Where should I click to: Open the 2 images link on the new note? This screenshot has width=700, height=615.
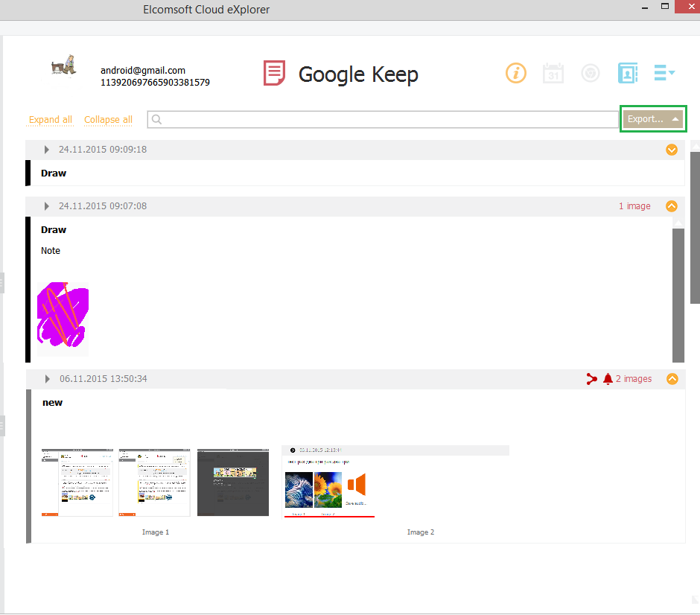tap(634, 378)
